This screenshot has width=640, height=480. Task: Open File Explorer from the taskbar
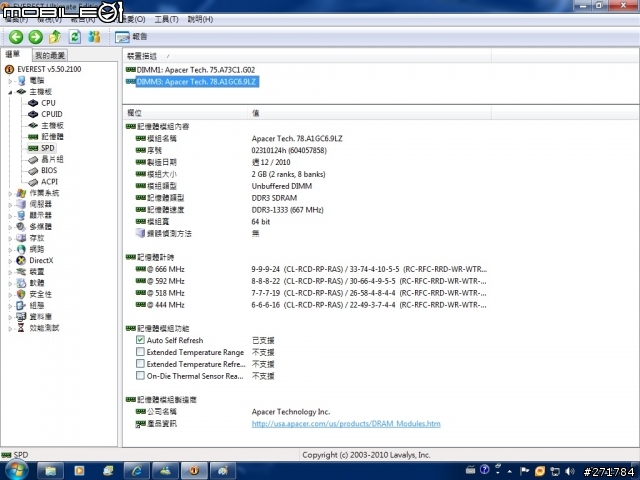pos(50,471)
